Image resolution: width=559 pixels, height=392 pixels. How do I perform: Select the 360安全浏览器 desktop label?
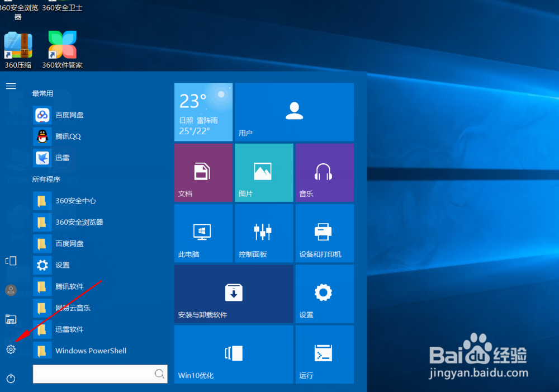pos(18,12)
